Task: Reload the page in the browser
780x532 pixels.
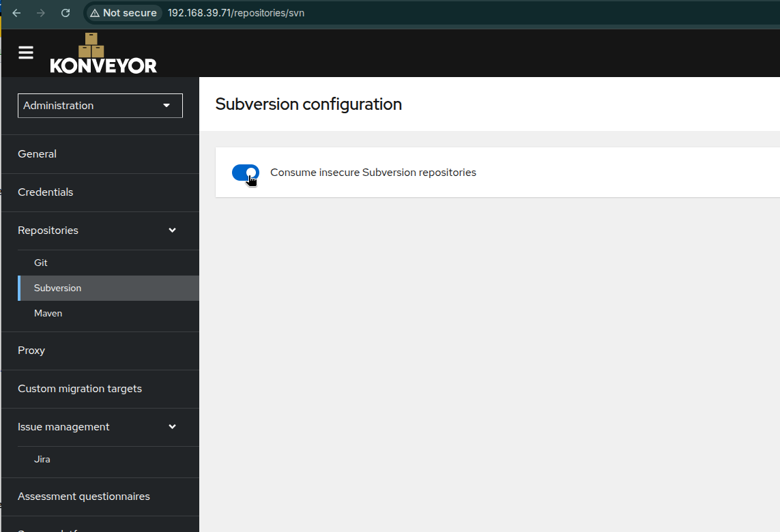Action: point(66,13)
